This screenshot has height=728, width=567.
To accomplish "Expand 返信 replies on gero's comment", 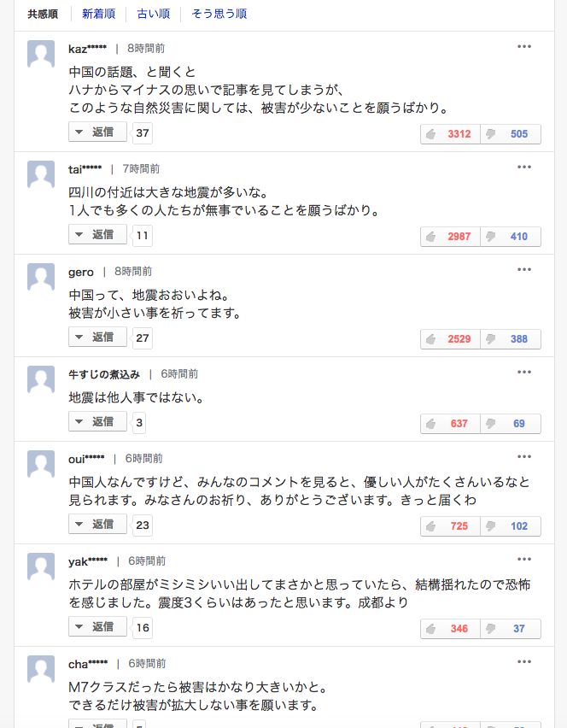I will [x=97, y=338].
